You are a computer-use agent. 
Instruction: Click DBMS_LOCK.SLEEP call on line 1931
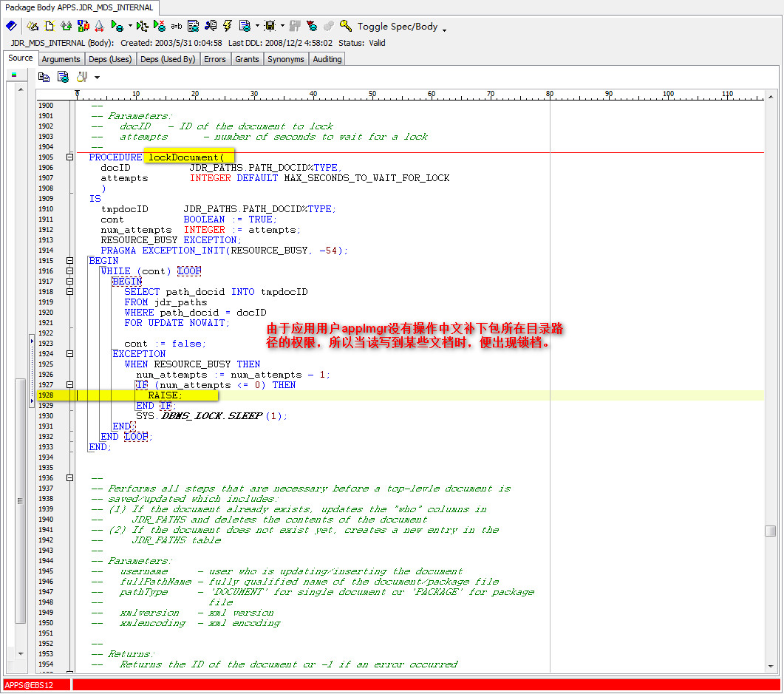coord(211,416)
